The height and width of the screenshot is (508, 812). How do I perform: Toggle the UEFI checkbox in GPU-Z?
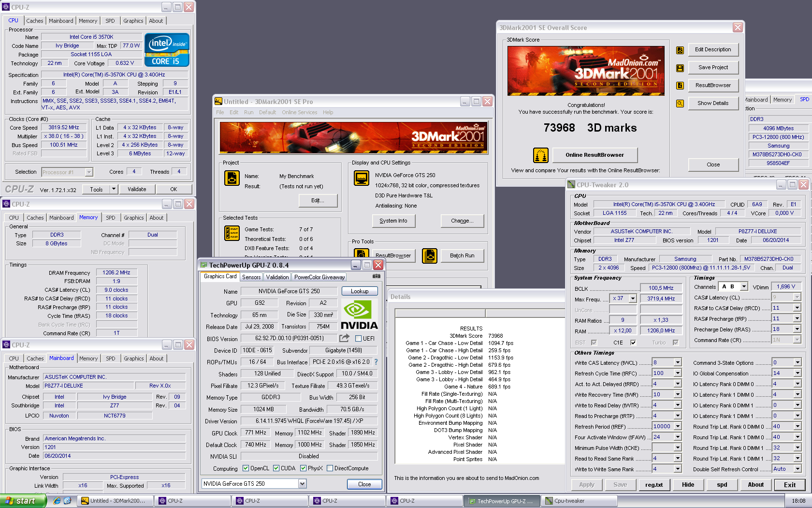pos(358,339)
